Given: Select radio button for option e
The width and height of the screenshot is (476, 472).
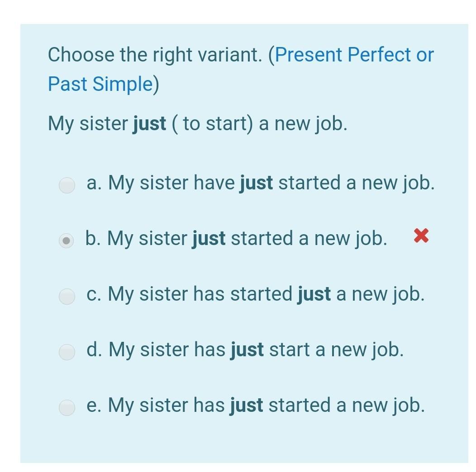Looking at the screenshot, I should click(67, 407).
